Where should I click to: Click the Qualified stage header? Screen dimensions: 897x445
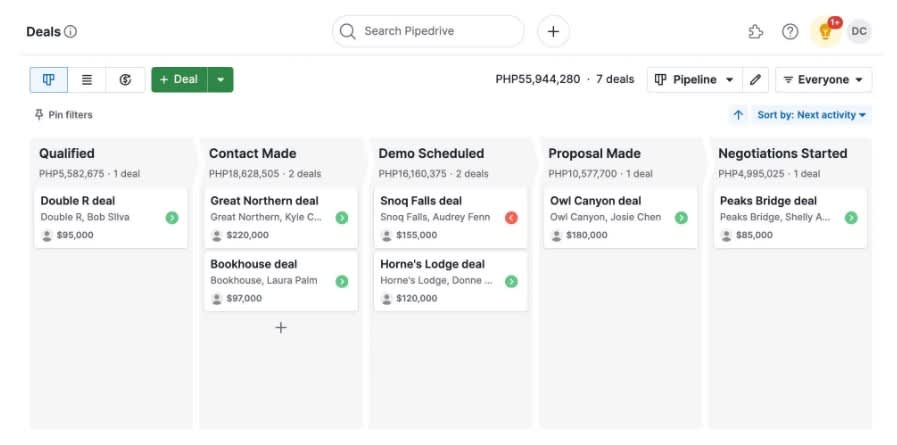pyautogui.click(x=67, y=153)
